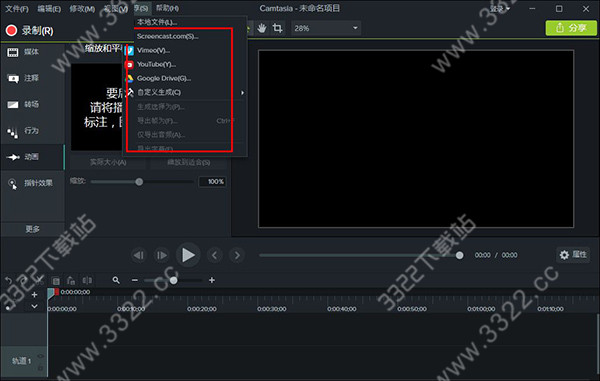Click the playback scrubber handle
Screen dimensions: 600x381
[x=460, y=255]
